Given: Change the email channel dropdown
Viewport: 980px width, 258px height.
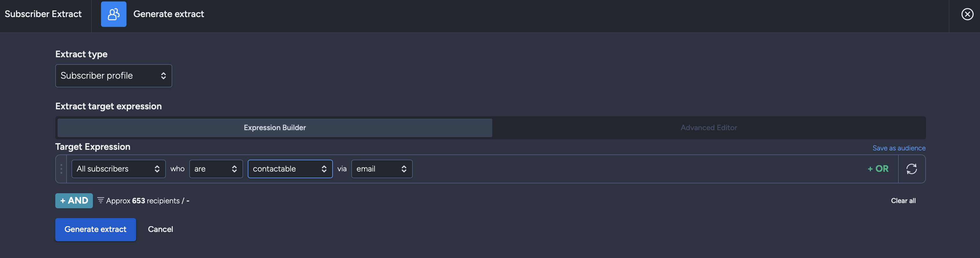Looking at the screenshot, I should [381, 169].
